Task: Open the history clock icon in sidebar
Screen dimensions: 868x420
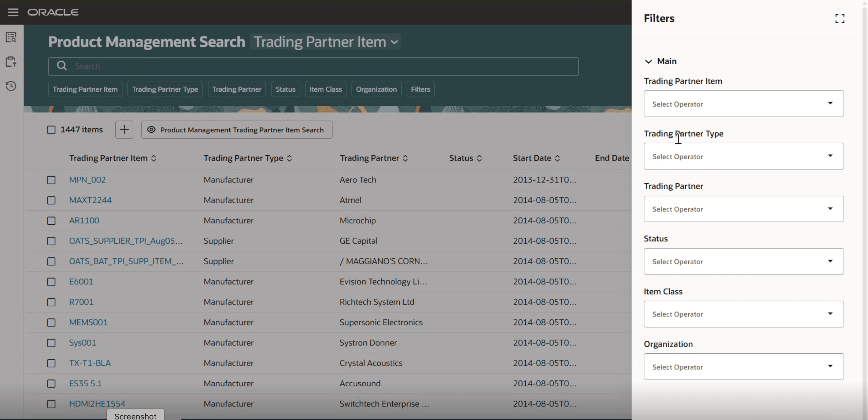Action: click(x=11, y=86)
